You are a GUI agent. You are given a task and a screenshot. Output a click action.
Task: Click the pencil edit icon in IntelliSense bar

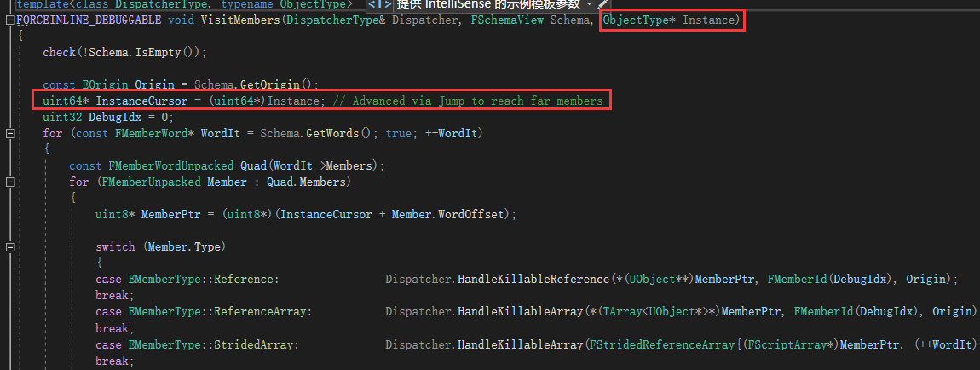pyautogui.click(x=604, y=4)
